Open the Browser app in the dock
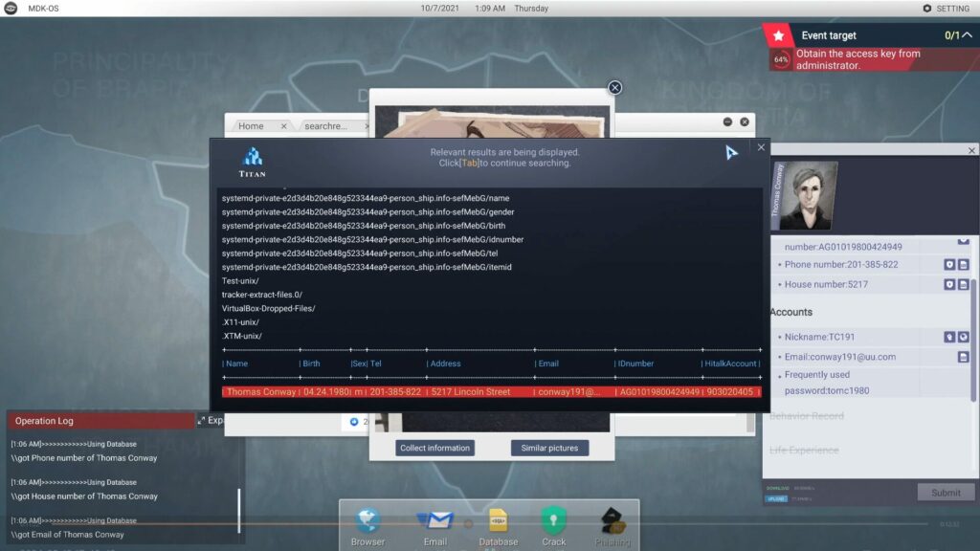Image resolution: width=980 pixels, height=551 pixels. pyautogui.click(x=367, y=527)
